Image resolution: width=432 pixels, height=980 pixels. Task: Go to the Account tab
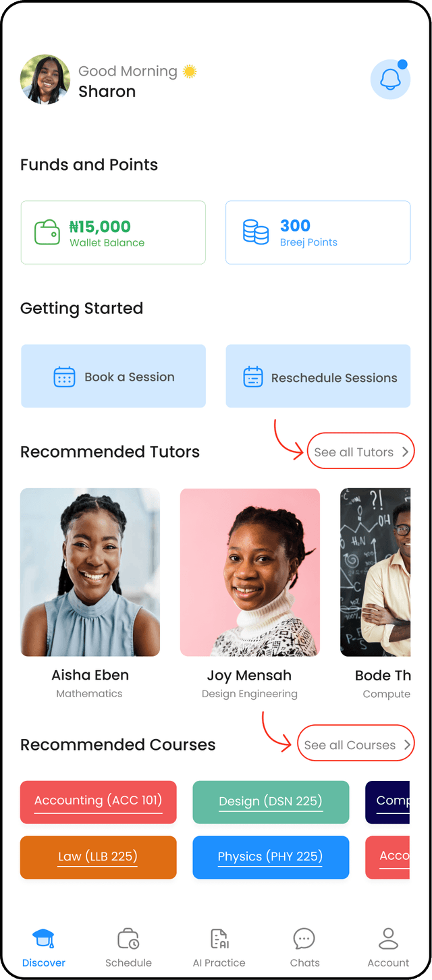coord(388,948)
